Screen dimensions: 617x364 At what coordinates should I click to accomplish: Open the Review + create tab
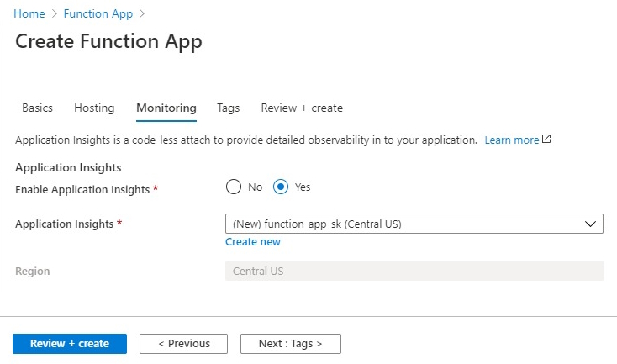(x=302, y=108)
